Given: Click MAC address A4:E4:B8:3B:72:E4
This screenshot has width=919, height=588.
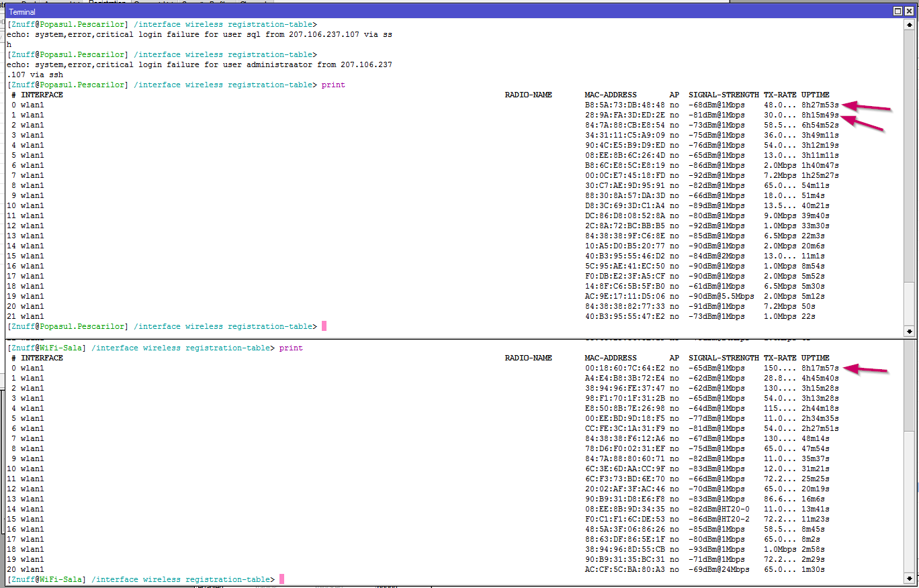Looking at the screenshot, I should (625, 378).
